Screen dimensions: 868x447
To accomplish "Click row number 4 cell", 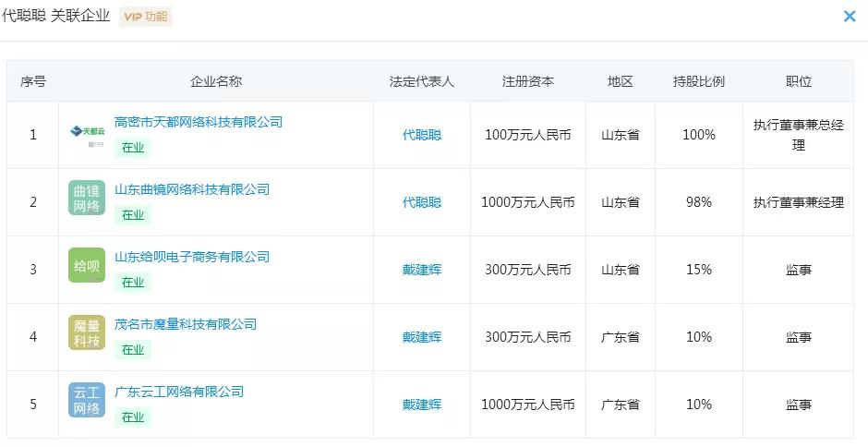I will pyautogui.click(x=32, y=337).
